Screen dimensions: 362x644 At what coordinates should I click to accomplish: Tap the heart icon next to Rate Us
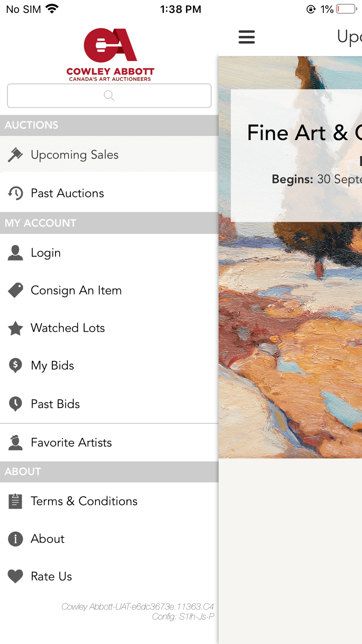15,576
